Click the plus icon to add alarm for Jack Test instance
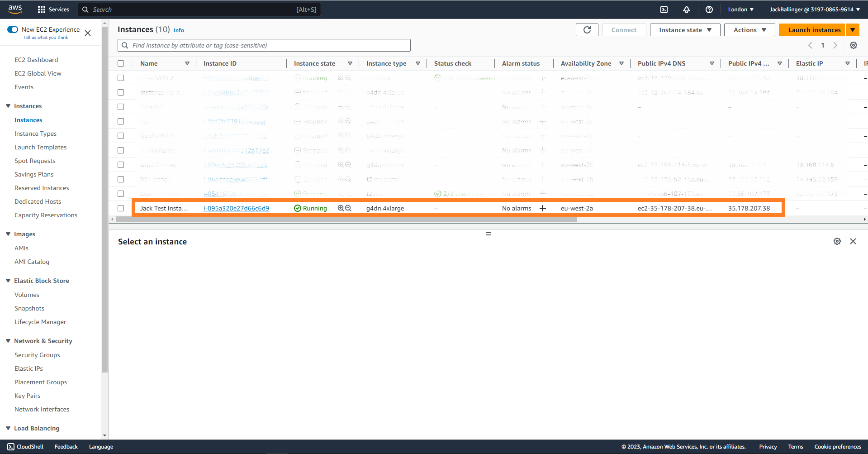The width and height of the screenshot is (868, 454). pyautogui.click(x=543, y=208)
